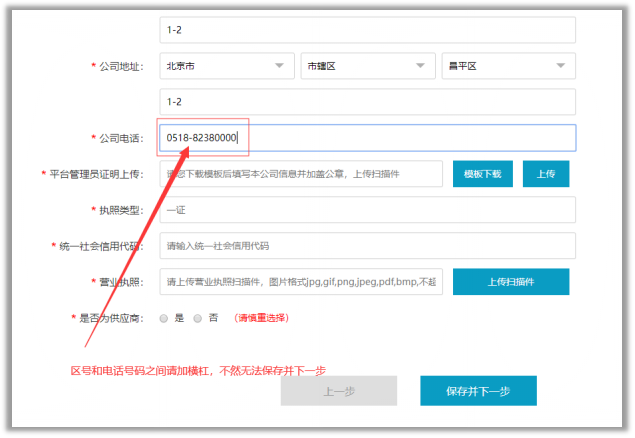Focus the 营业执照 scan file input field

300,282
